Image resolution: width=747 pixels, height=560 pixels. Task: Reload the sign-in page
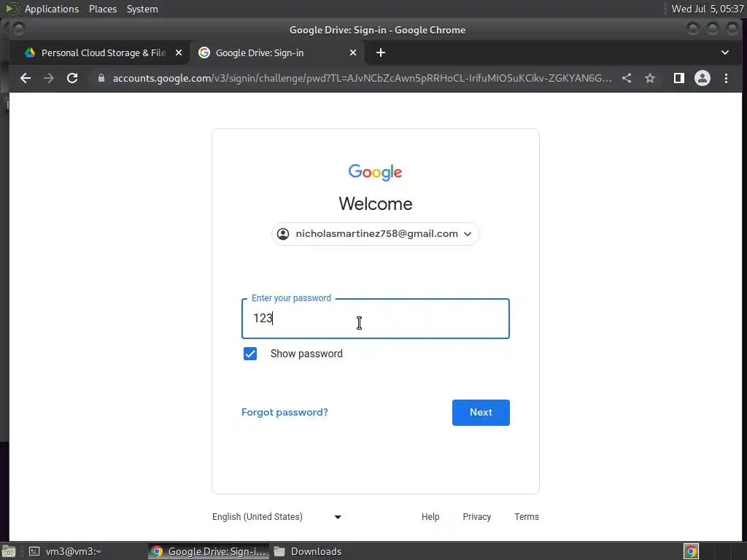coord(72,78)
